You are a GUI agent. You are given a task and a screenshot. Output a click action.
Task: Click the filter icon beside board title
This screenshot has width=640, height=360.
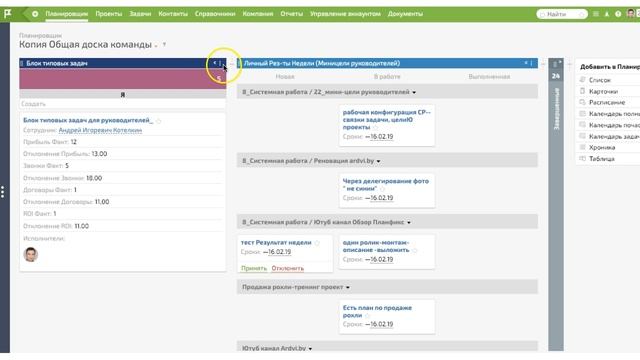click(x=164, y=44)
